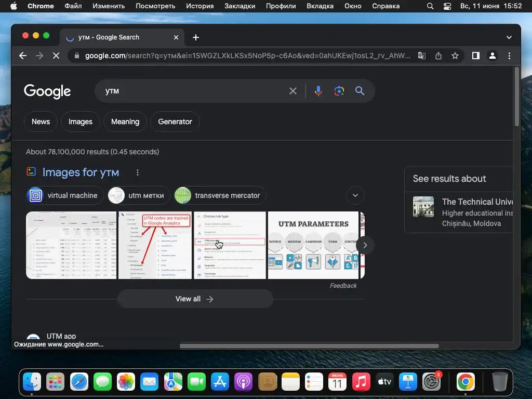Open the 'История' menu
Viewport: 532px width, 399px height.
click(x=200, y=6)
